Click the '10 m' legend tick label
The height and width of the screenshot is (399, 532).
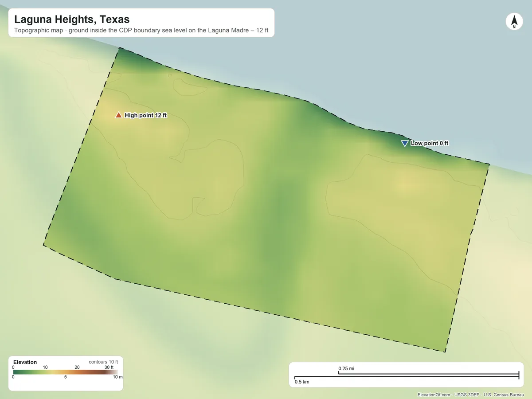[117, 377]
